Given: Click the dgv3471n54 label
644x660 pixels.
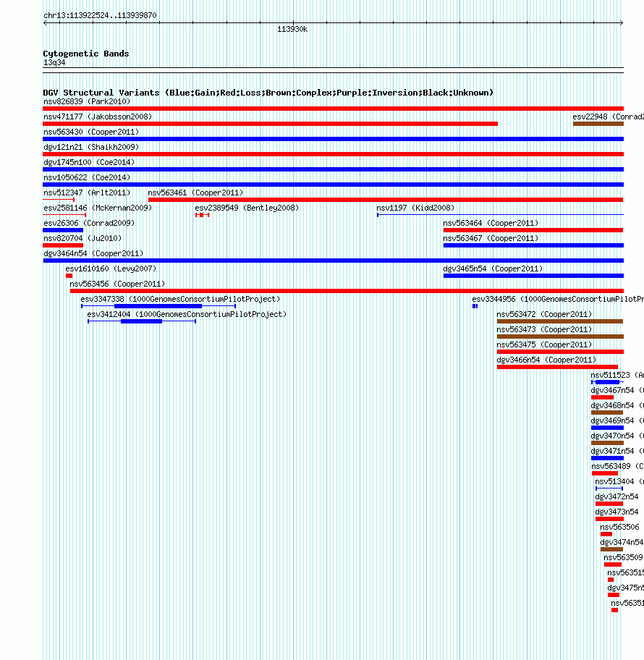Looking at the screenshot, I should 617,450.
